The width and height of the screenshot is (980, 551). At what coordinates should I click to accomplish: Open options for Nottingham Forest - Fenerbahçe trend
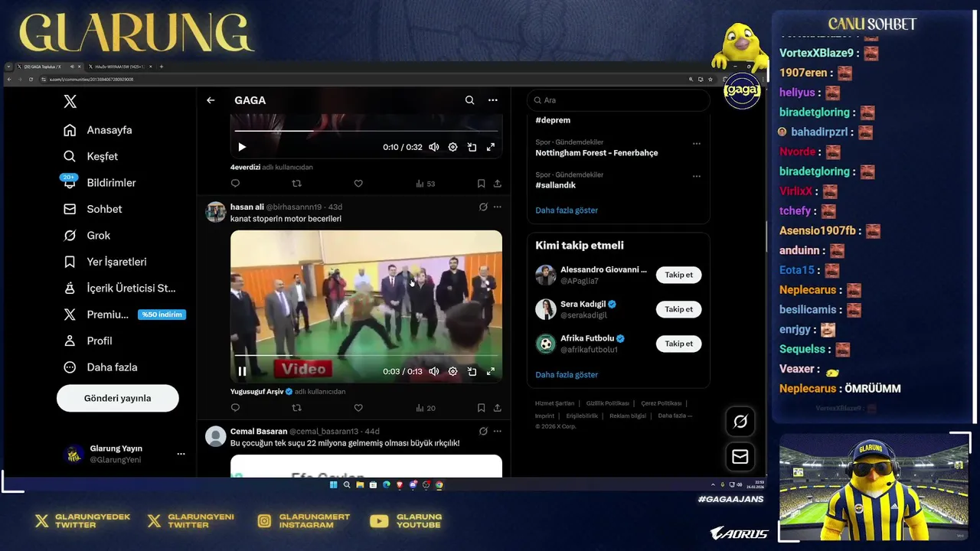tap(696, 143)
